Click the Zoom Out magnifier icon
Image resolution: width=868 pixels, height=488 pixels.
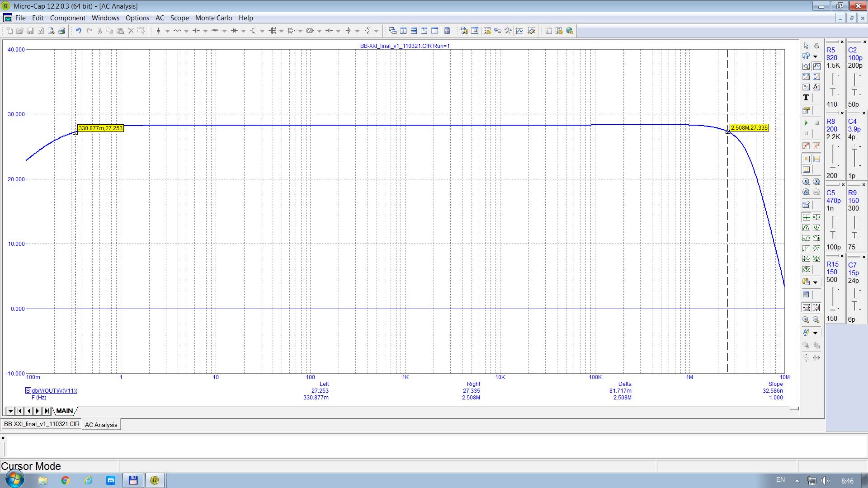pos(816,320)
